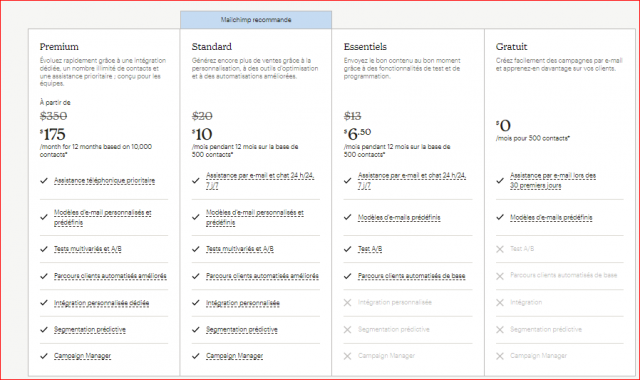Click X icon beside Gratuit 'Campaign Manager'
Viewport: 640px width, 380px height.
tap(500, 356)
